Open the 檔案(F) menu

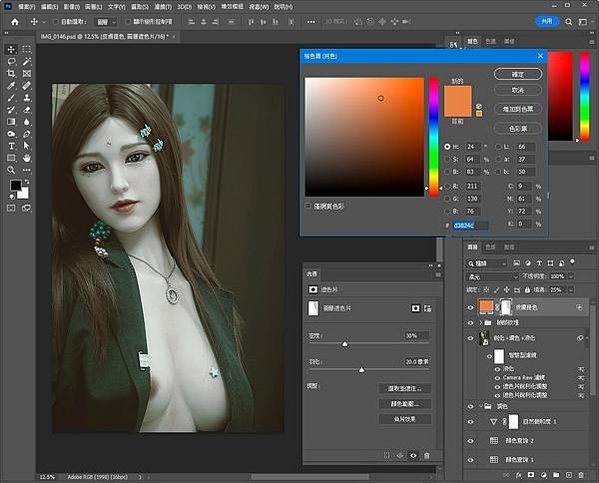tap(26, 7)
